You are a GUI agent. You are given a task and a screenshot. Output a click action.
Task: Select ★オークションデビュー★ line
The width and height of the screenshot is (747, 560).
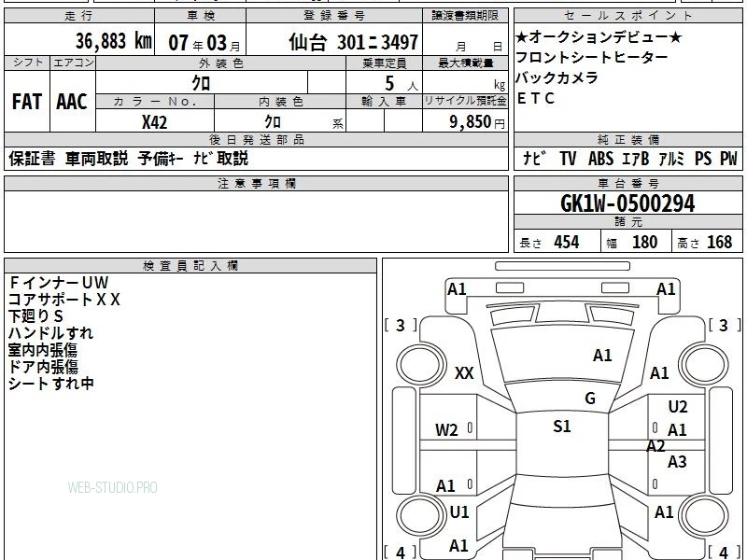coord(599,36)
